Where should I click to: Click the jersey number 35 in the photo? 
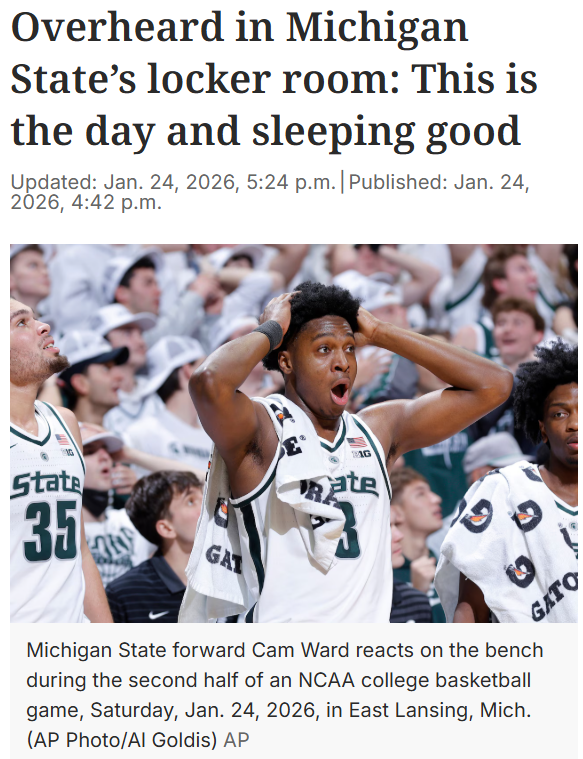click(x=50, y=531)
